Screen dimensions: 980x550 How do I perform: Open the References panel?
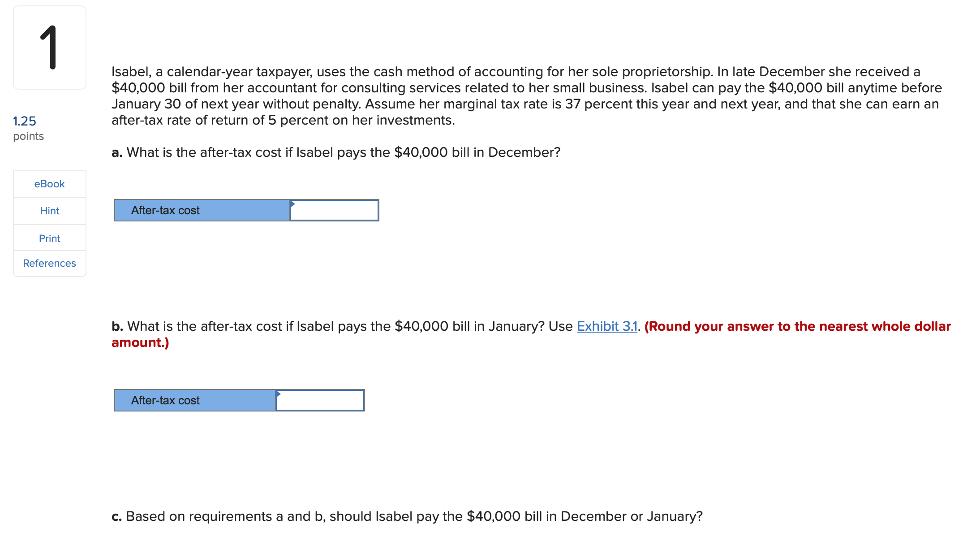click(49, 263)
